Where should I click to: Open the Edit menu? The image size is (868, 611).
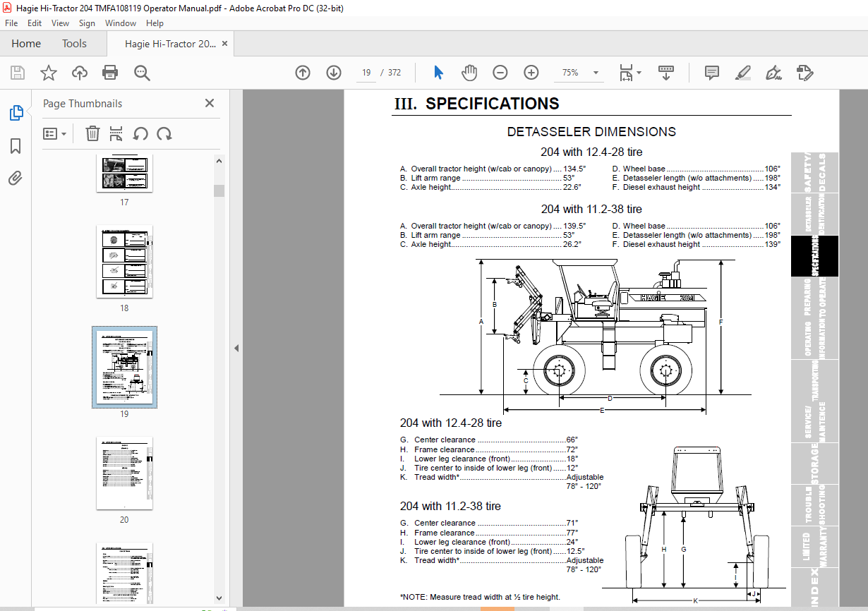tap(35, 23)
